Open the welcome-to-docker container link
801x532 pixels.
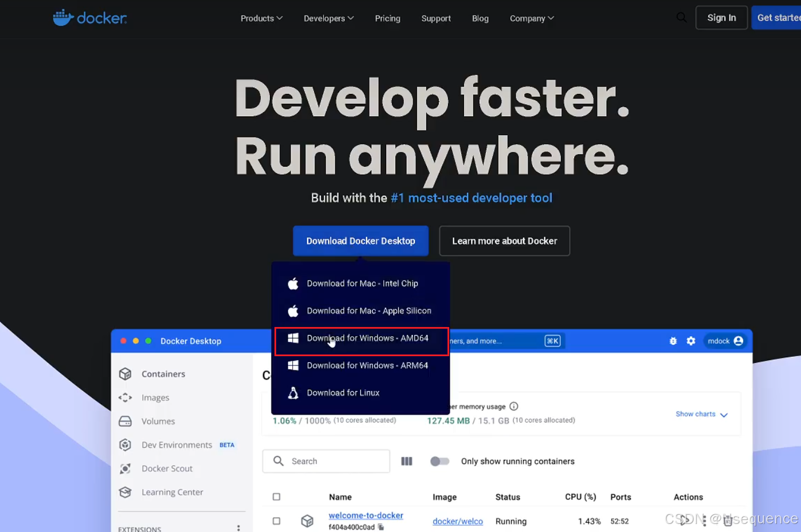click(x=366, y=515)
